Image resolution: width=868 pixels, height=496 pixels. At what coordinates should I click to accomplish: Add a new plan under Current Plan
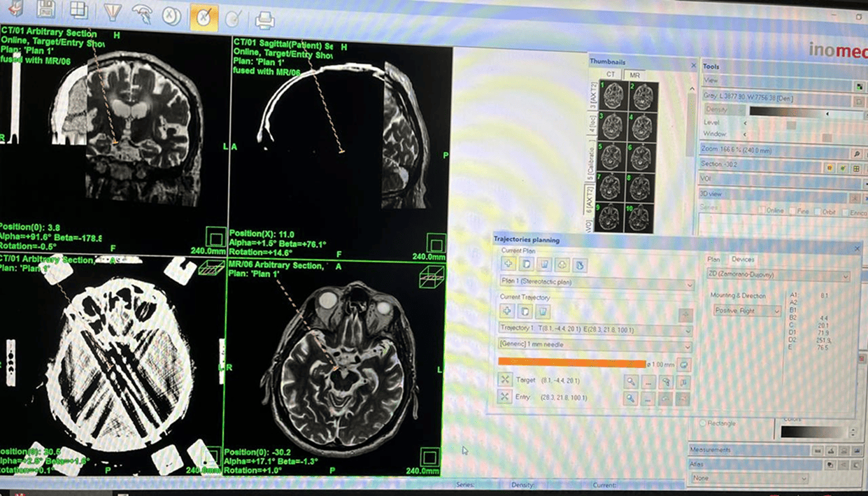tap(508, 264)
